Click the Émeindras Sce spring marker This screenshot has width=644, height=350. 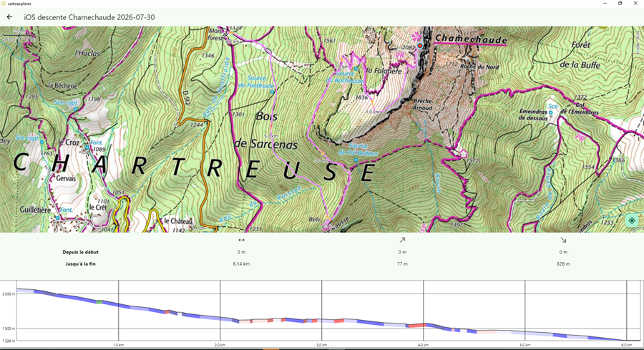551,112
